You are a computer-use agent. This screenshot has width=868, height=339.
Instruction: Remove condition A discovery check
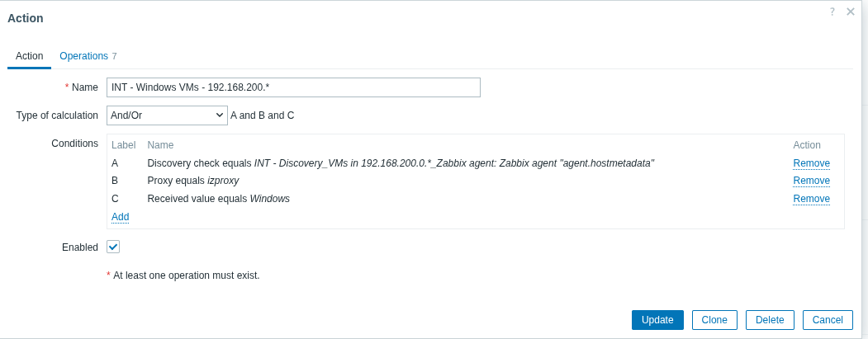pos(811,163)
